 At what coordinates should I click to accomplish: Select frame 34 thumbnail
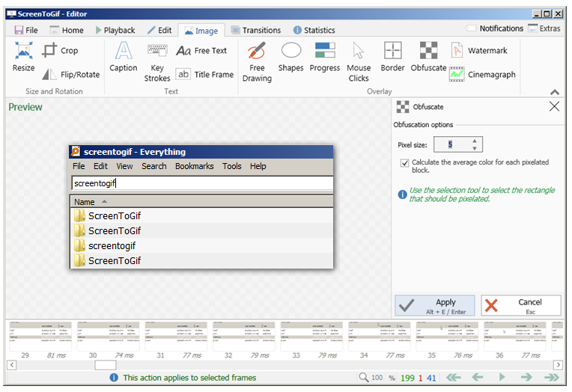(380, 340)
